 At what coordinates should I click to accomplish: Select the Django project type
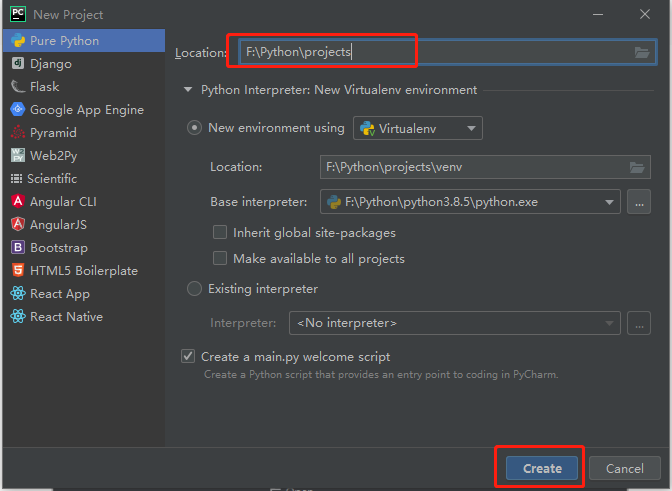50,64
